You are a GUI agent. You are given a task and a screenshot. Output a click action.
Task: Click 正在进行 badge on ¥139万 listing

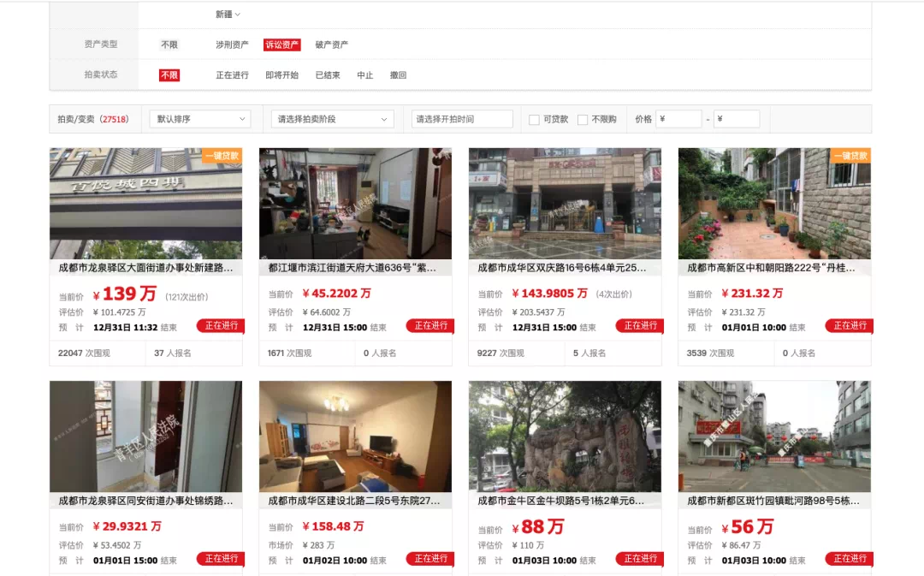point(222,326)
